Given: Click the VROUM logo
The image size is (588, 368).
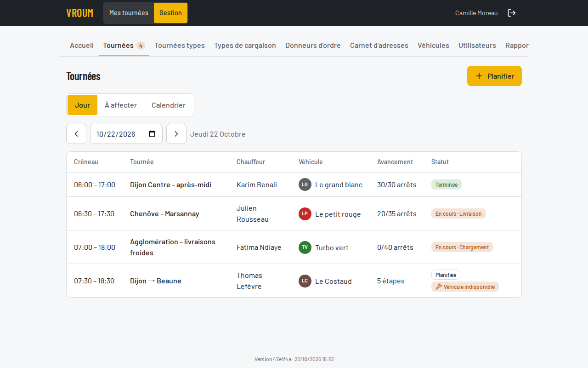Looking at the screenshot, I should (80, 13).
